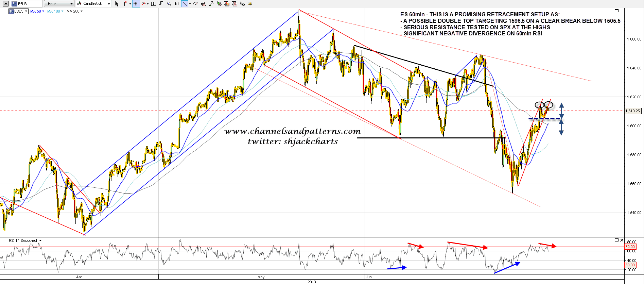This screenshot has width=644, height=284.
Task: Toggle the chart grid lines button
Action: pyautogui.click(x=136, y=4)
